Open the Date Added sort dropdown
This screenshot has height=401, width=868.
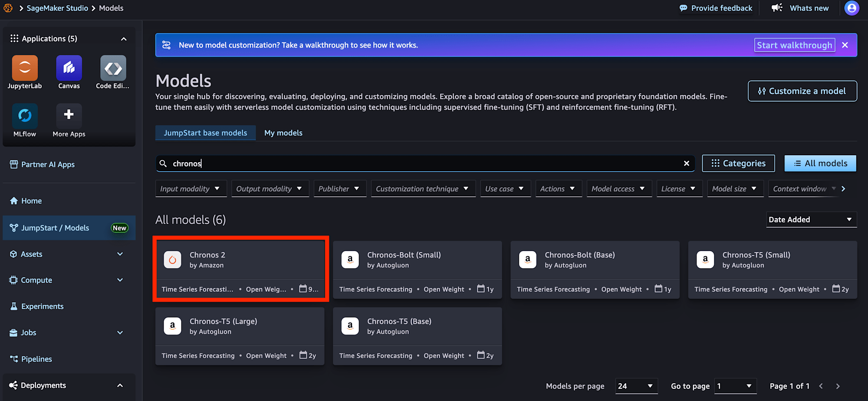pos(811,219)
